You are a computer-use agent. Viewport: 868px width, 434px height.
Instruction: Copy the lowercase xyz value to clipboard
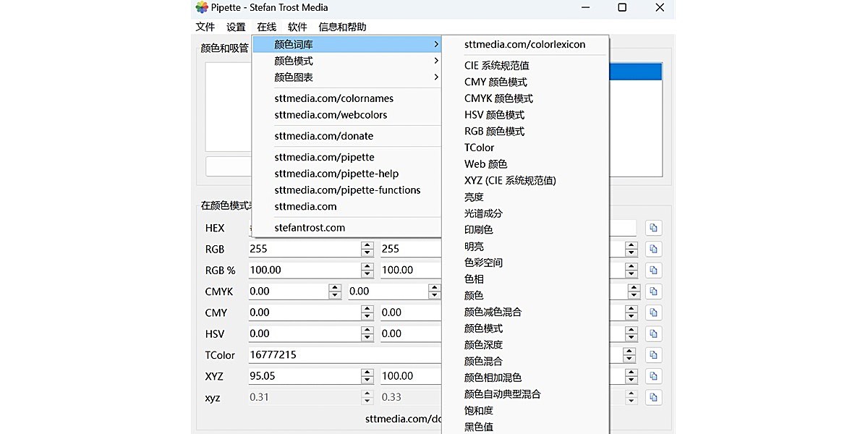click(x=653, y=397)
